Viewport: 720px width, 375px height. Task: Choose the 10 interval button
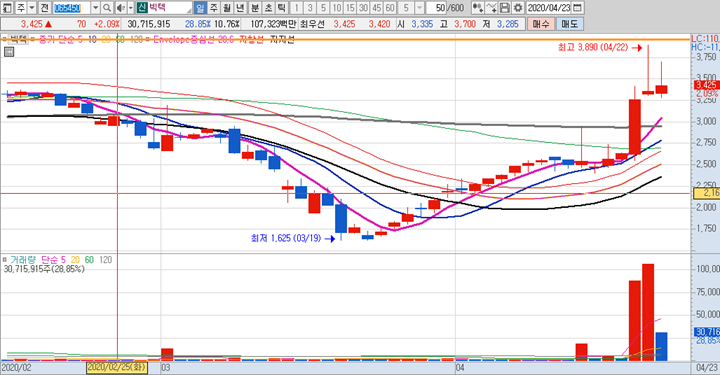pos(337,8)
